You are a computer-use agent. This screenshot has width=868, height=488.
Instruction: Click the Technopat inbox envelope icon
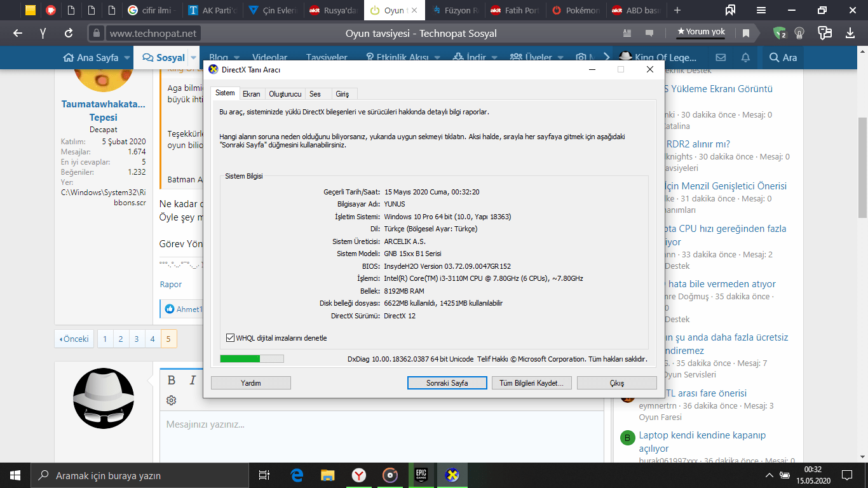click(721, 57)
